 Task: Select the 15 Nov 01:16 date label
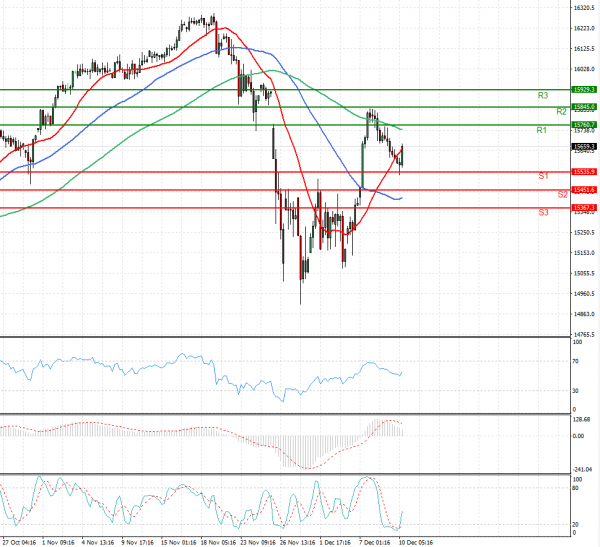pyautogui.click(x=179, y=543)
